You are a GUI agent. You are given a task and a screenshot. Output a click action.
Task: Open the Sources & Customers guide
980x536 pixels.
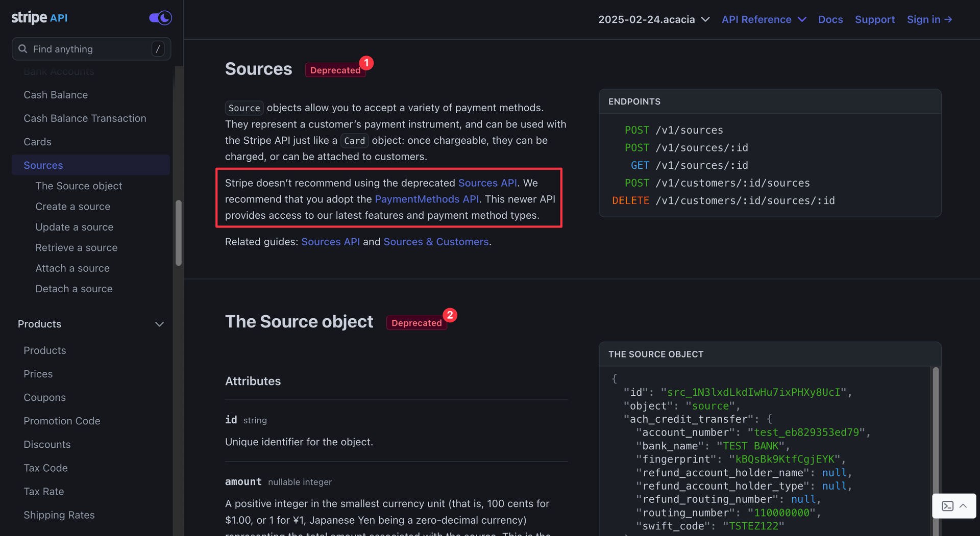point(436,242)
